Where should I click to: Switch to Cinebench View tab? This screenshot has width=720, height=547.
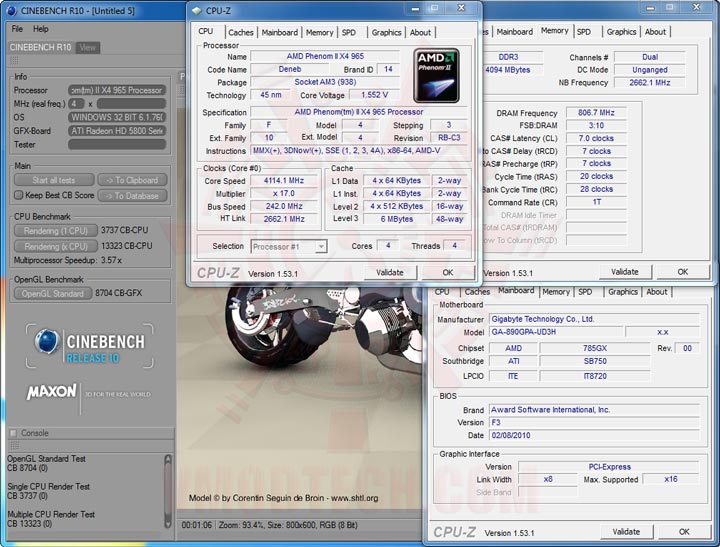[x=88, y=47]
